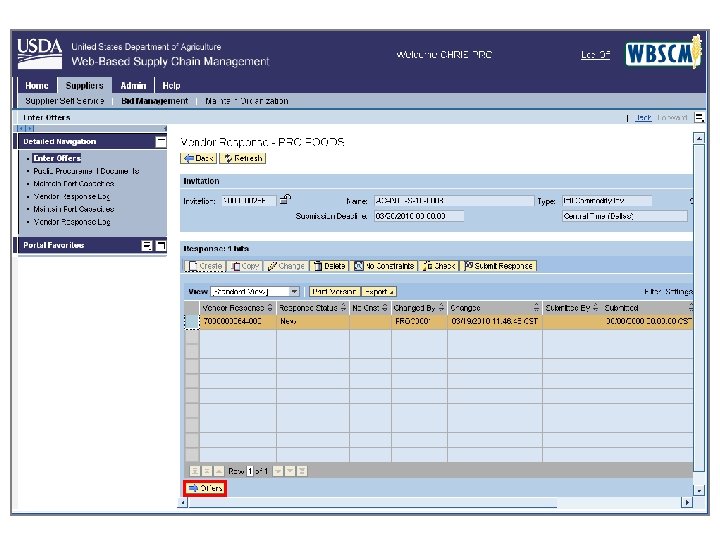This screenshot has height=540, width=720.
Task: Click vendor response 7000000064-000 cell
Action: click(238, 321)
